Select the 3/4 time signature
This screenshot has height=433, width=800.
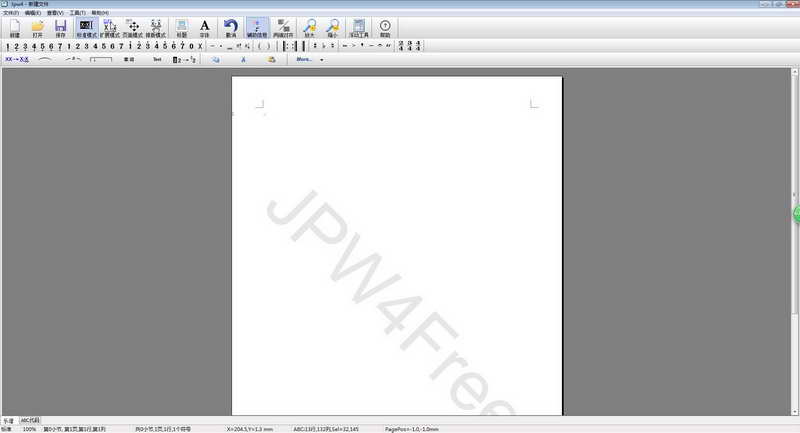click(410, 46)
